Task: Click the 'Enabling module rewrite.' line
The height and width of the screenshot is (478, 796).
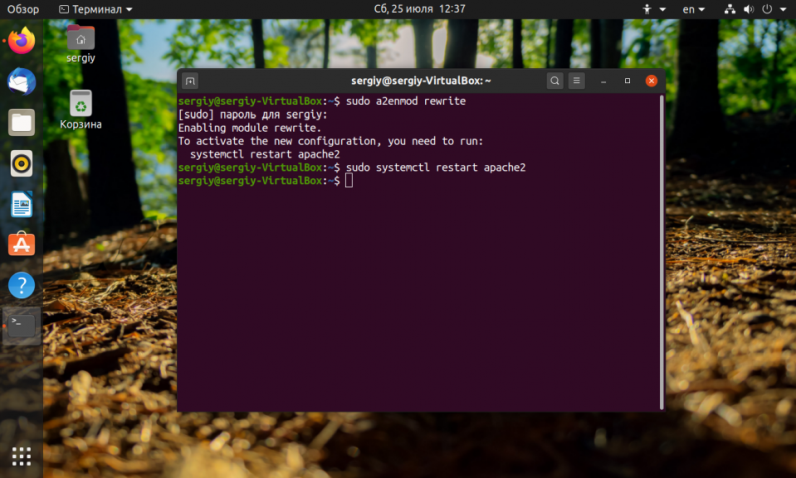Action: 249,128
